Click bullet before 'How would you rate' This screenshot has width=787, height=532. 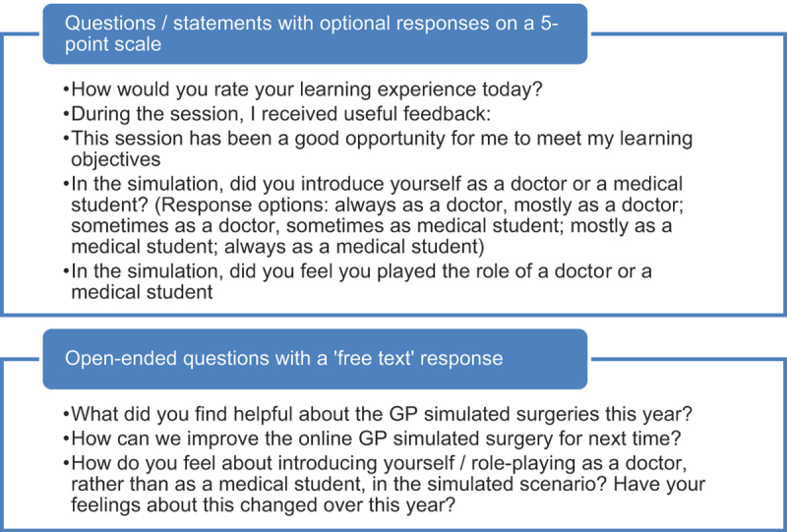66,89
